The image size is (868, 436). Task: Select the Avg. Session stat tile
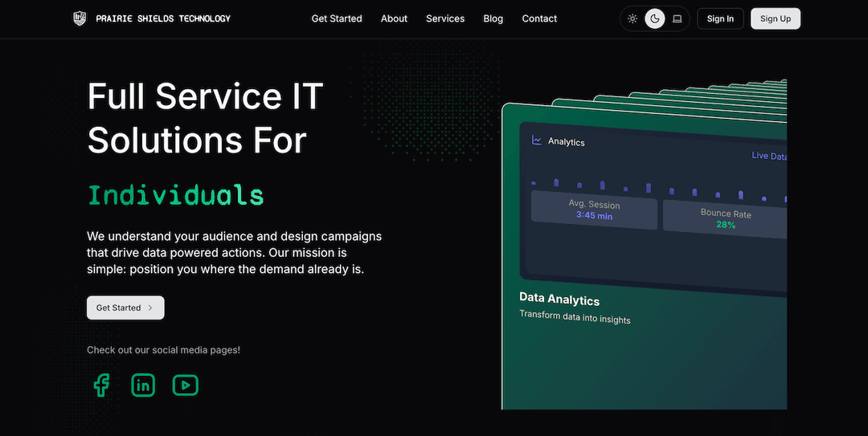[x=594, y=210]
